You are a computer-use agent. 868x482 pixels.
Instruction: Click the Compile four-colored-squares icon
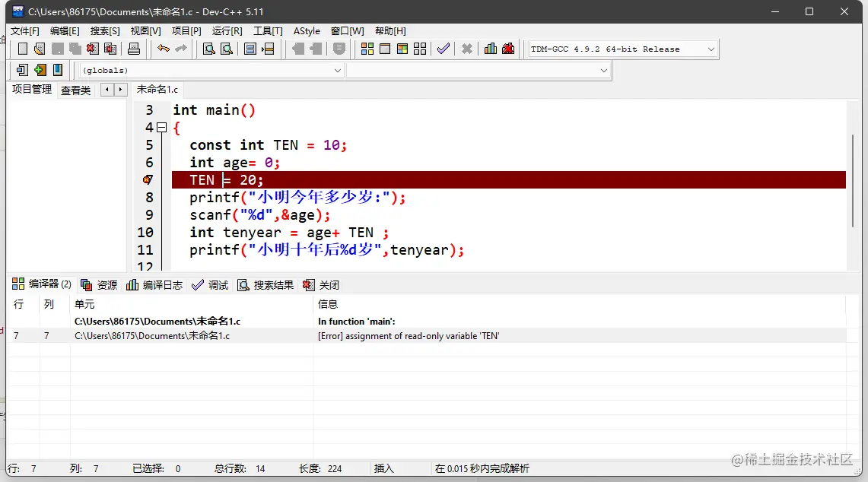[x=367, y=49]
